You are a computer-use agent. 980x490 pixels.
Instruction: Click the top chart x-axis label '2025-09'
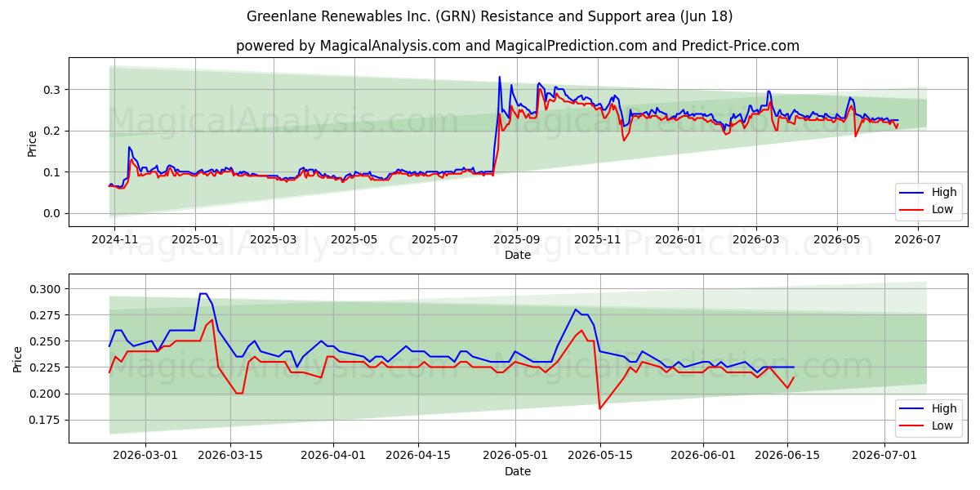click(x=517, y=239)
